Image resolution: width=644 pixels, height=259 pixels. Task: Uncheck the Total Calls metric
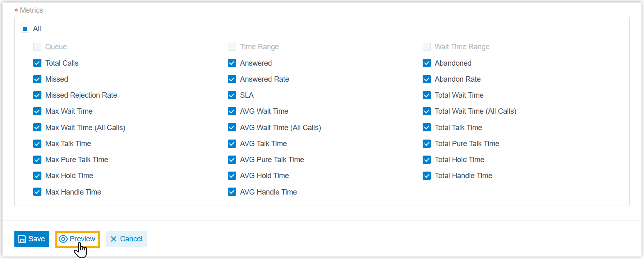(x=37, y=63)
